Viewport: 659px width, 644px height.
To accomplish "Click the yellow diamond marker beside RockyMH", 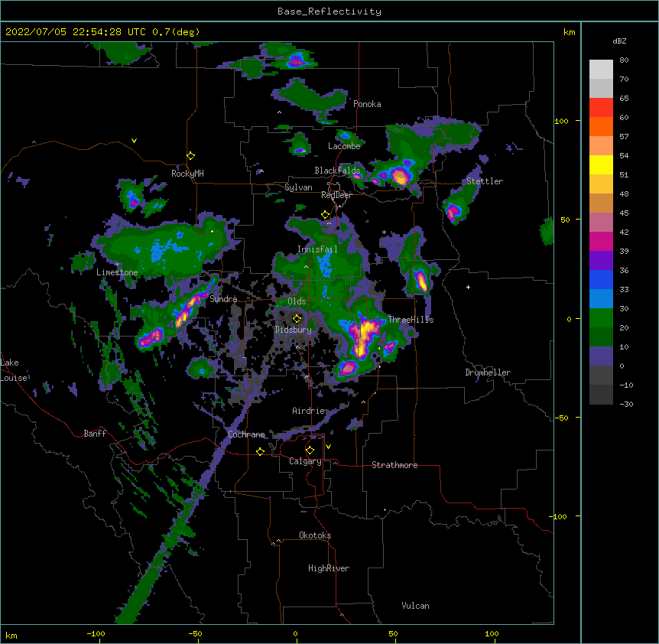I will 190,156.
